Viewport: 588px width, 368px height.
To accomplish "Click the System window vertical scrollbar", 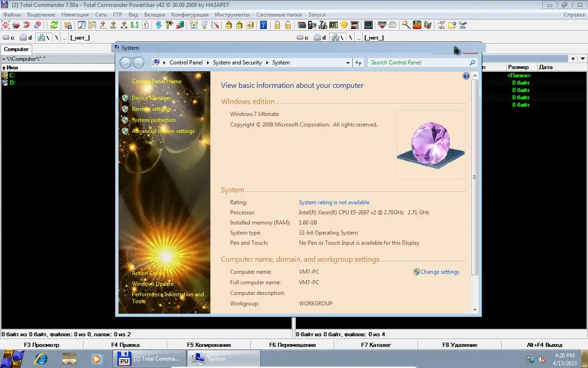I will (475, 177).
